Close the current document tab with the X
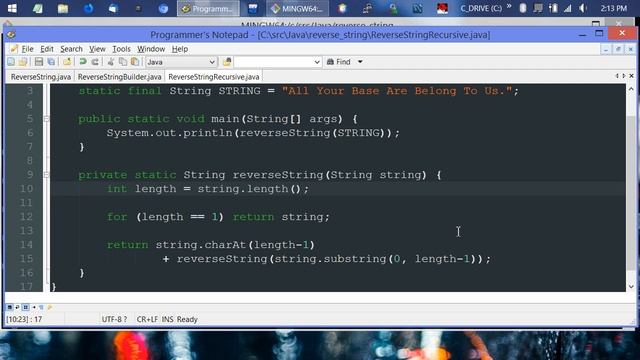The width and height of the screenshot is (640, 360). pos(631,76)
